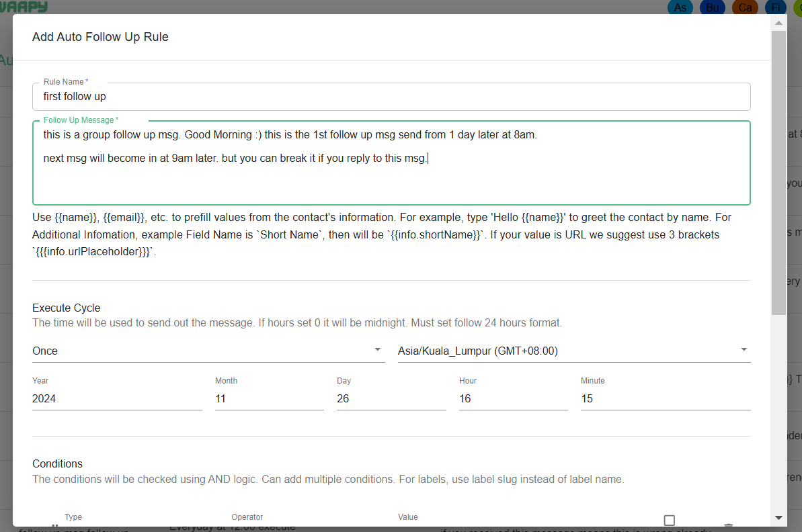Viewport: 802px width, 532px height.
Task: Click the 'As' round avatar icon
Action: click(x=680, y=7)
